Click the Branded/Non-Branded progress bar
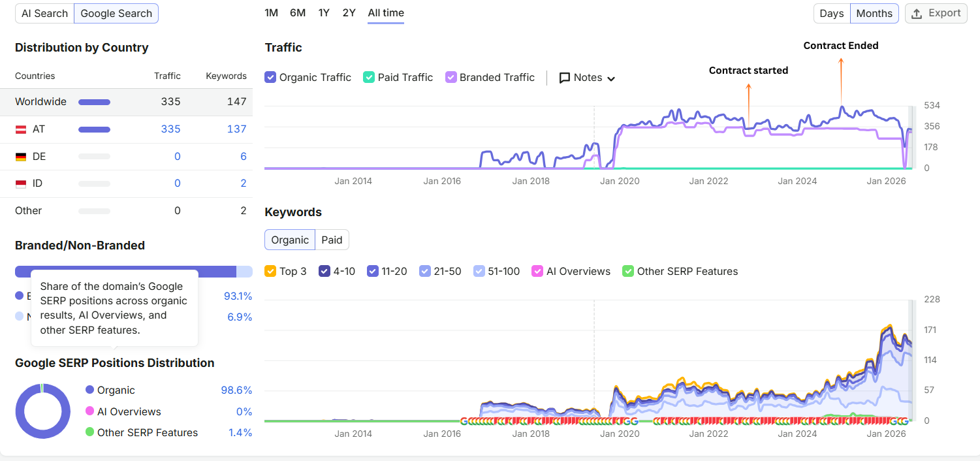Image resolution: width=980 pixels, height=461 pixels. point(134,272)
